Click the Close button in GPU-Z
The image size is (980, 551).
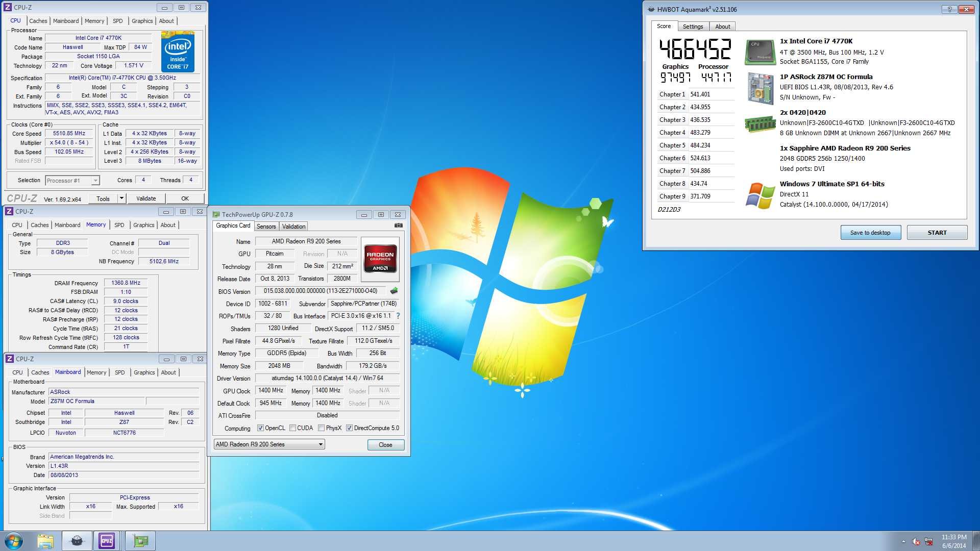pyautogui.click(x=385, y=445)
